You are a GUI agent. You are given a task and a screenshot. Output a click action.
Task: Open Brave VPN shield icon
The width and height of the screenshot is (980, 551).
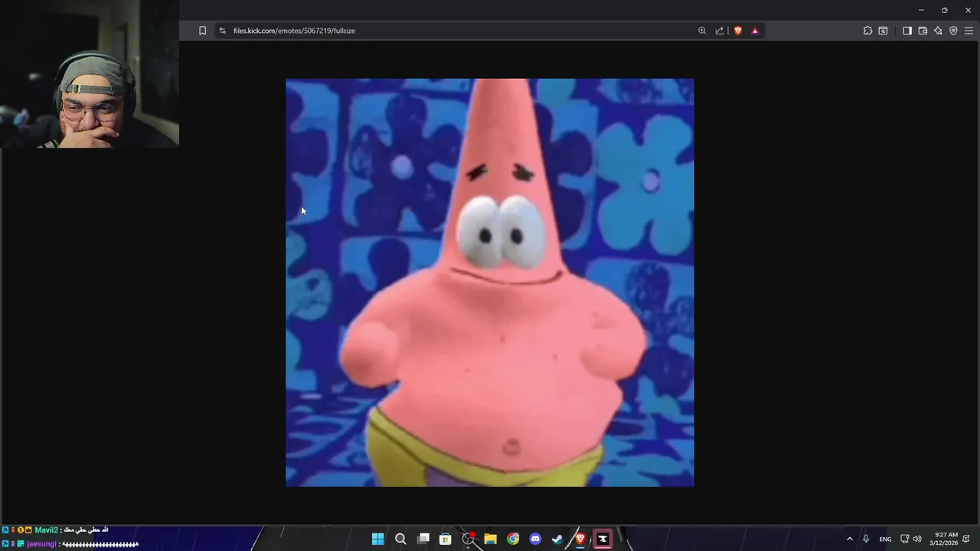[x=953, y=31]
